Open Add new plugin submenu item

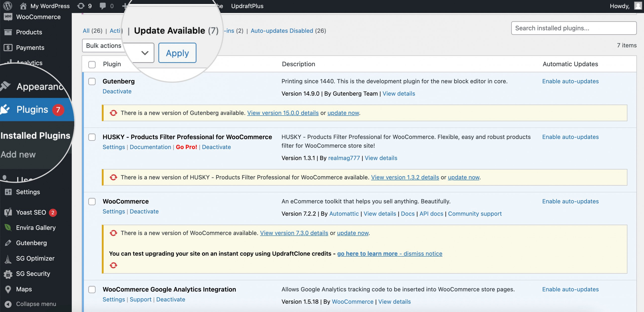pyautogui.click(x=18, y=154)
